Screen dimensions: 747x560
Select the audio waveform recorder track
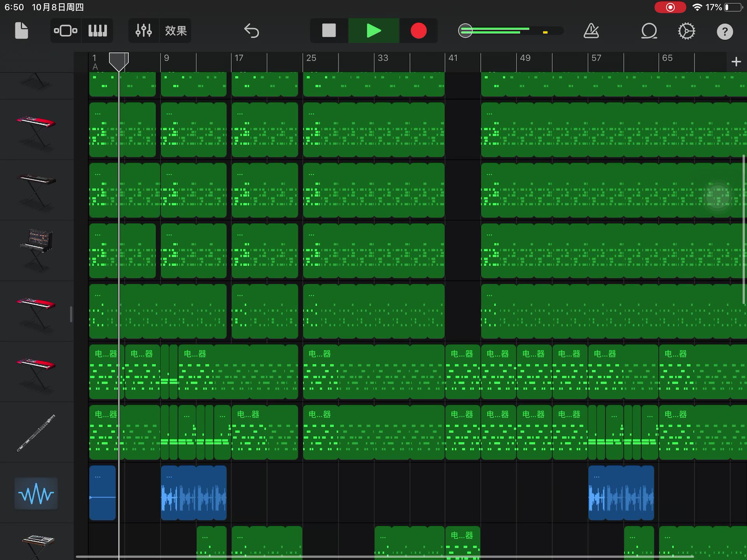[36, 493]
